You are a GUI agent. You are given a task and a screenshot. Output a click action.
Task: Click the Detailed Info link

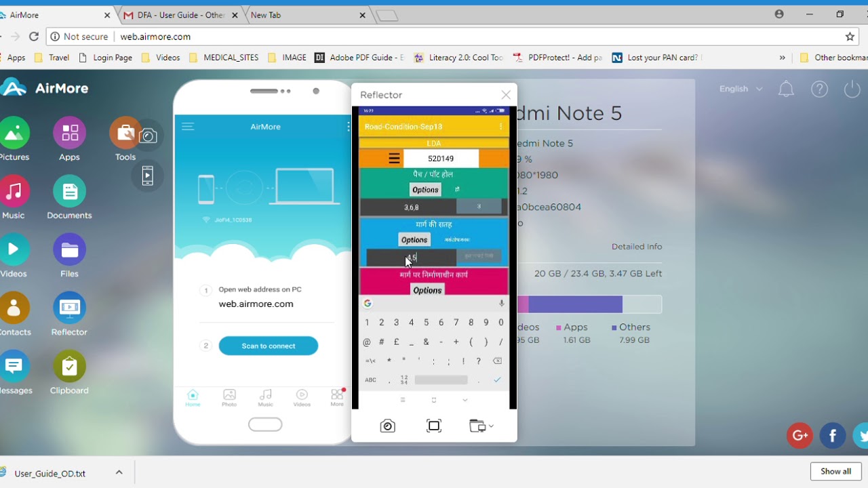pos(637,247)
